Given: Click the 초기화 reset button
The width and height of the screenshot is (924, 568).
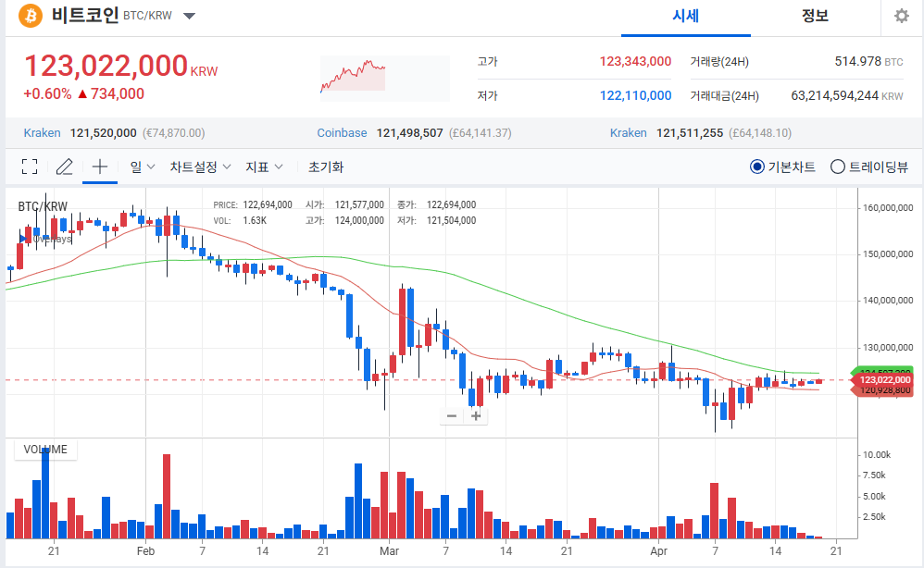Looking at the screenshot, I should coord(326,167).
